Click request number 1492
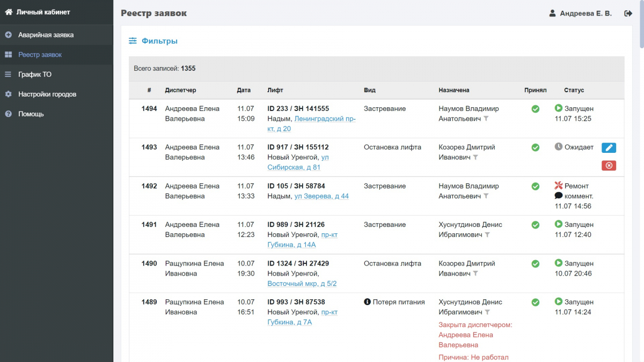Image resolution: width=644 pixels, height=362 pixels. pyautogui.click(x=149, y=186)
